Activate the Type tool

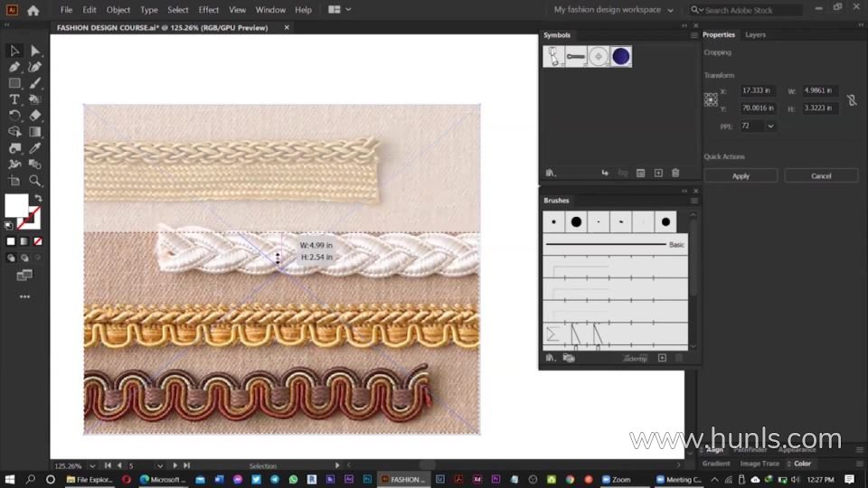[x=14, y=99]
